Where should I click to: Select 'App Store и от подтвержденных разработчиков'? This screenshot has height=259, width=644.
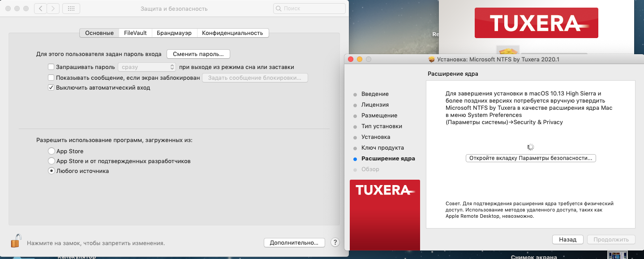tap(52, 161)
